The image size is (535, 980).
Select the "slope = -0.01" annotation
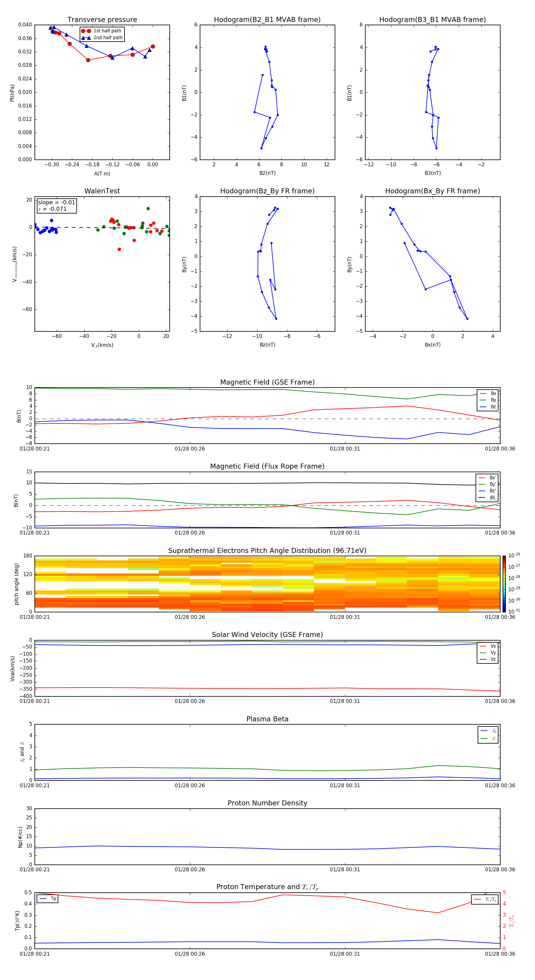56,203
